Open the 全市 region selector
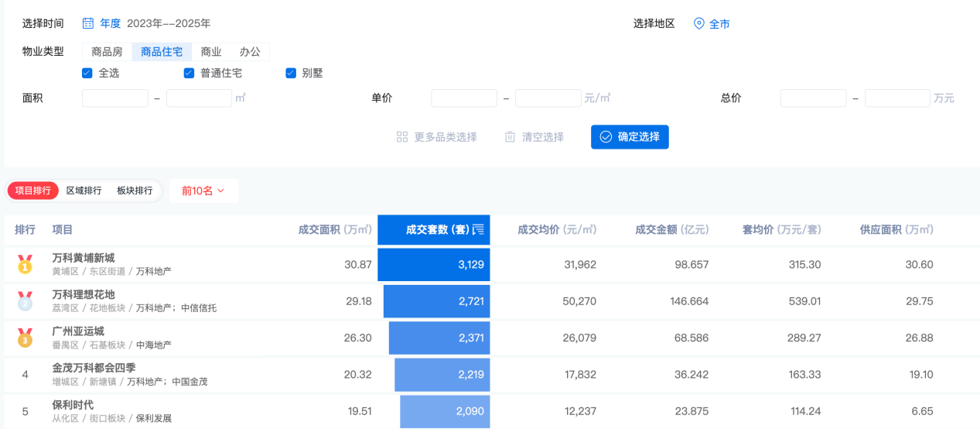The image size is (980, 429). pos(719,24)
